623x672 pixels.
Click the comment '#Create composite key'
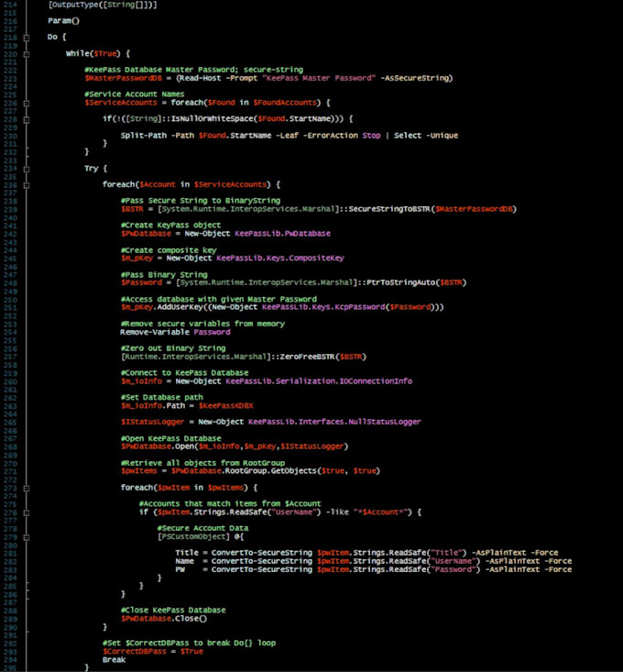(169, 250)
